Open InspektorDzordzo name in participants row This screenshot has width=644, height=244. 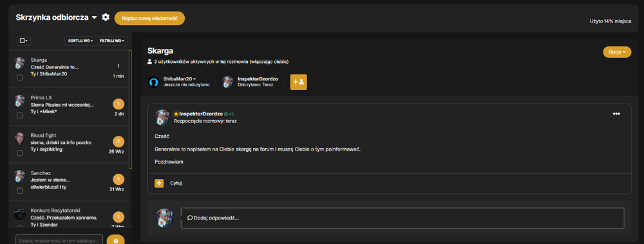[258, 79]
